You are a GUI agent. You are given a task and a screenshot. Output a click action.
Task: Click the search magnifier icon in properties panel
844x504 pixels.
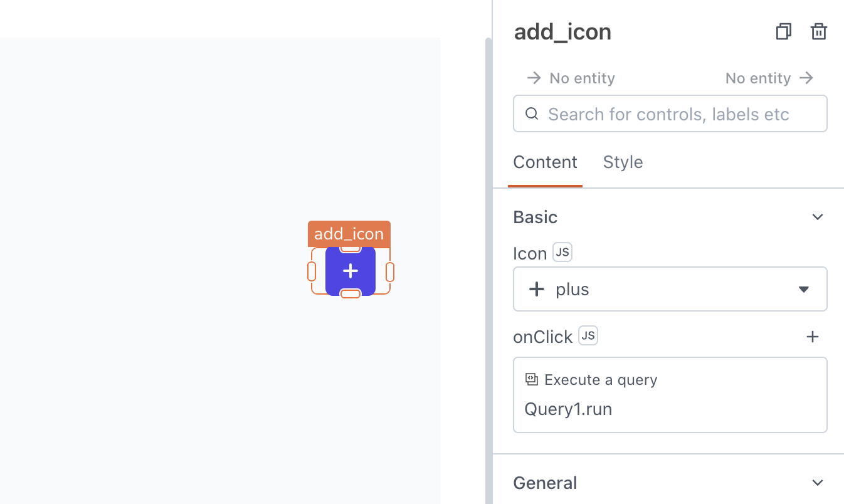click(532, 113)
